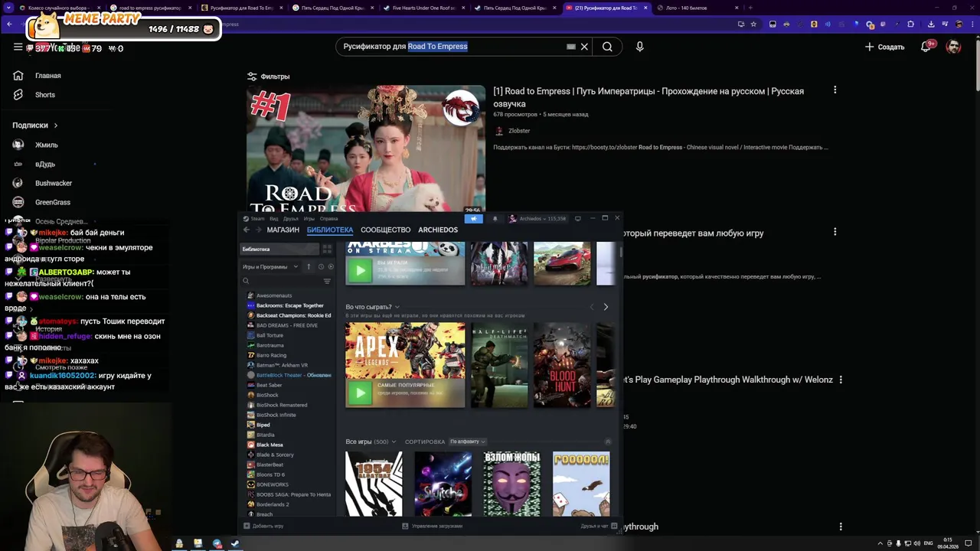The image size is (980, 551).
Task: Toggle Steam library collections grid view
Action: coord(327,249)
